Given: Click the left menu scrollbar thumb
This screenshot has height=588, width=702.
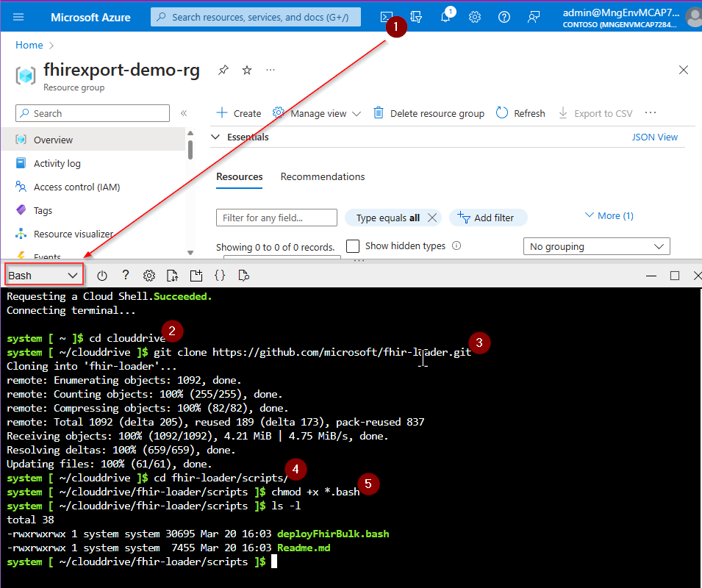Looking at the screenshot, I should (190, 150).
